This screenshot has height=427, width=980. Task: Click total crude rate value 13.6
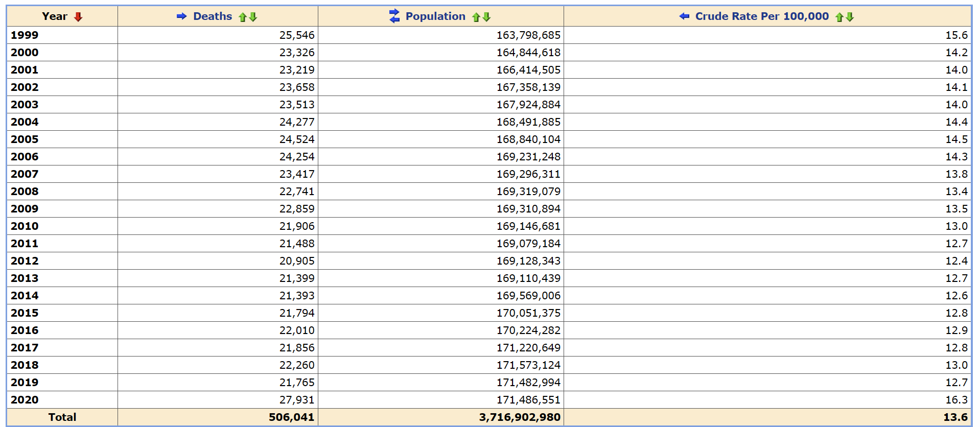pos(955,417)
